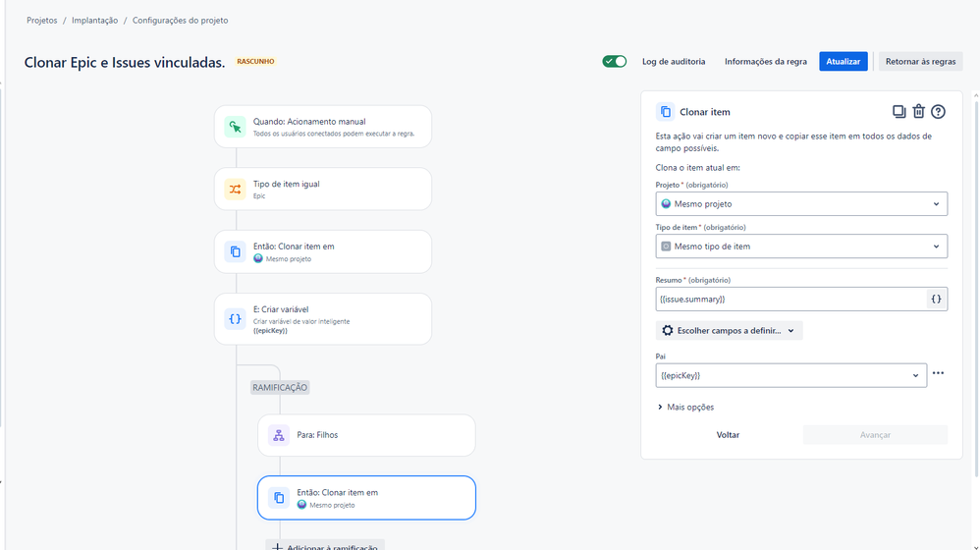Click the {{epicKey}} text in the variable card
The width and height of the screenshot is (980, 550).
coord(270,331)
